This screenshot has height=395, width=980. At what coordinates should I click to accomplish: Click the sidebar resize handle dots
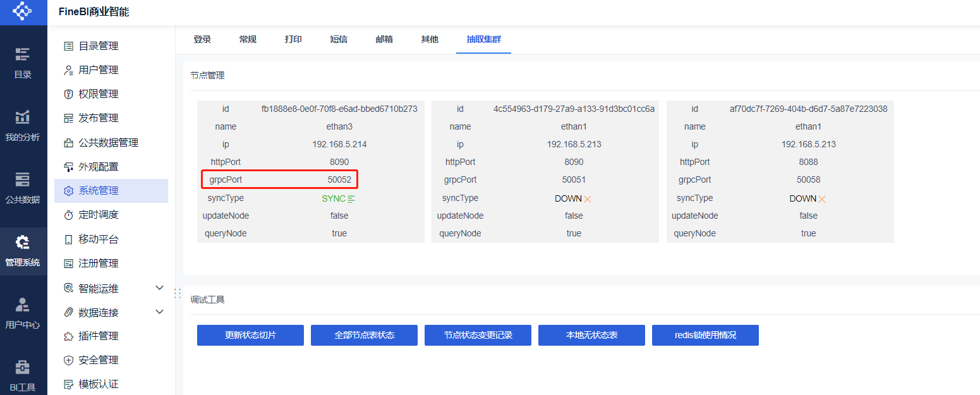point(178,293)
